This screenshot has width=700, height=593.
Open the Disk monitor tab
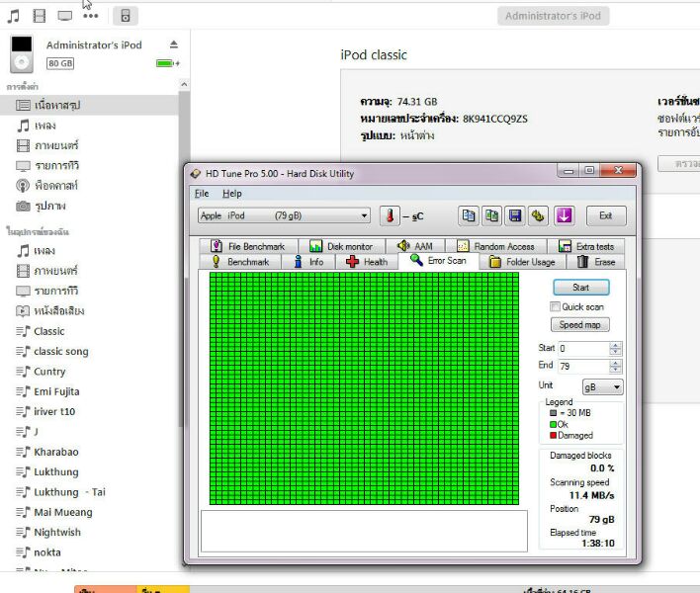tap(341, 246)
